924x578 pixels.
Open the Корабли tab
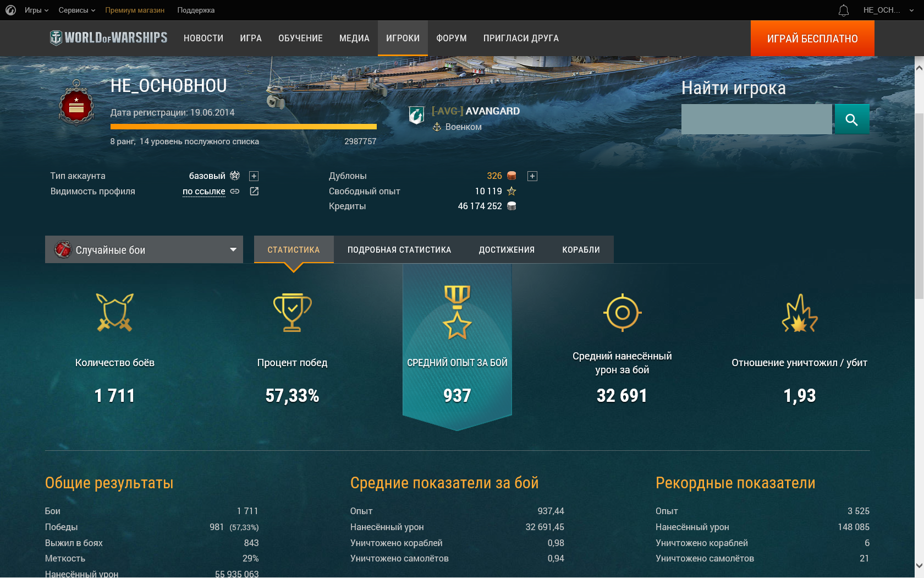pos(581,249)
